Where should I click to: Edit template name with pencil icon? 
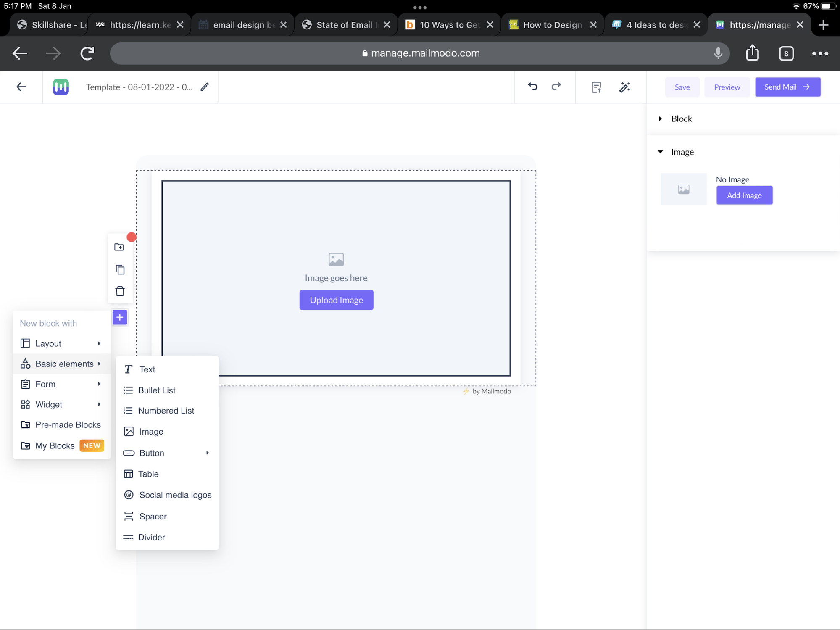pyautogui.click(x=205, y=87)
